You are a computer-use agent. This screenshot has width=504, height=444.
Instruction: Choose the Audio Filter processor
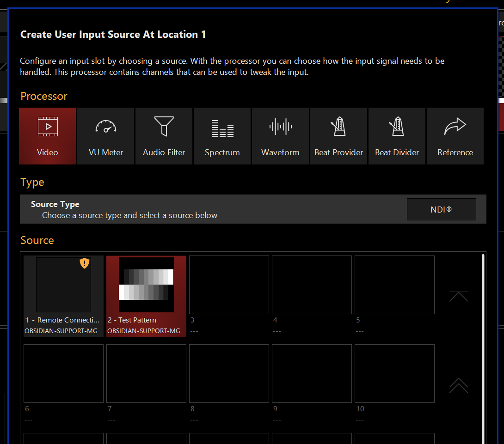coord(164,136)
